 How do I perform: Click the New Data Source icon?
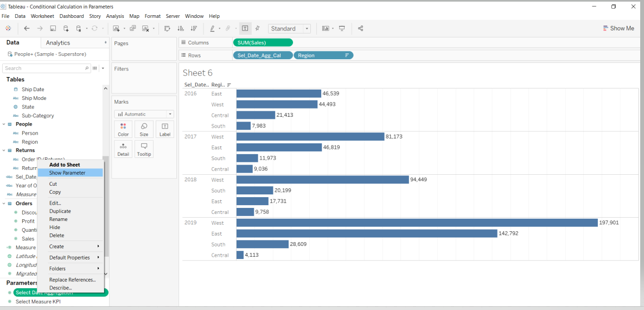click(x=66, y=28)
